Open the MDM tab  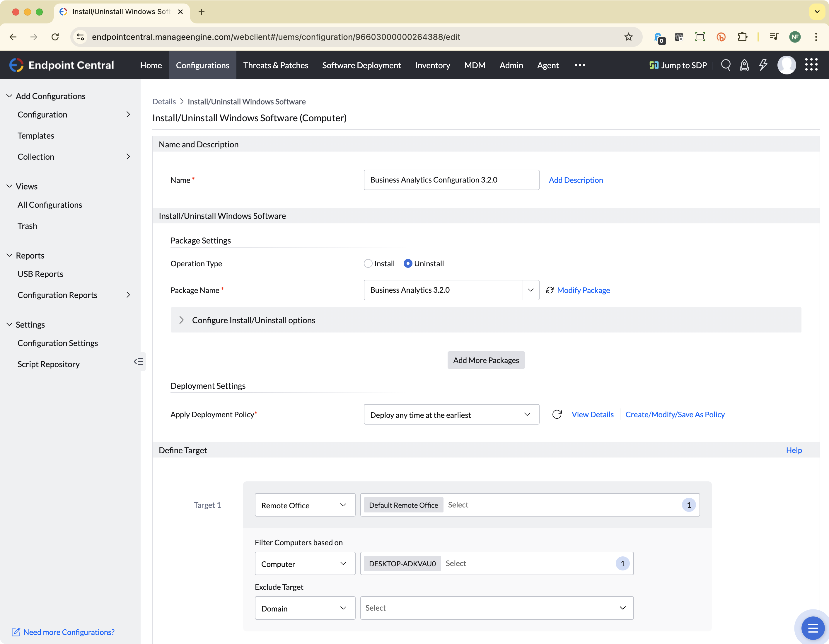(x=475, y=65)
